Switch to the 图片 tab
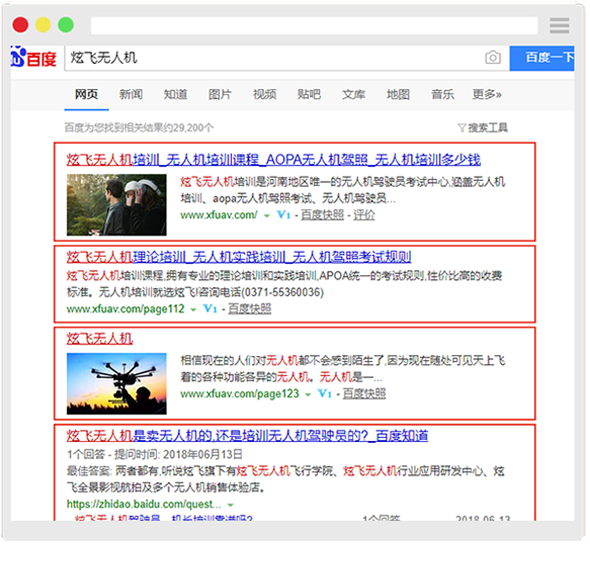 [x=220, y=94]
